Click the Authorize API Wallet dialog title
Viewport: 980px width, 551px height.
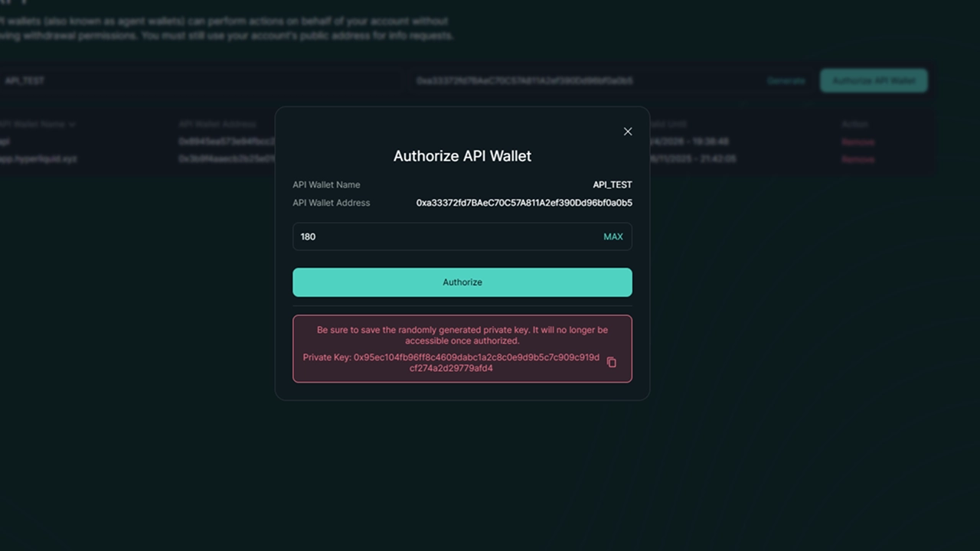[462, 156]
